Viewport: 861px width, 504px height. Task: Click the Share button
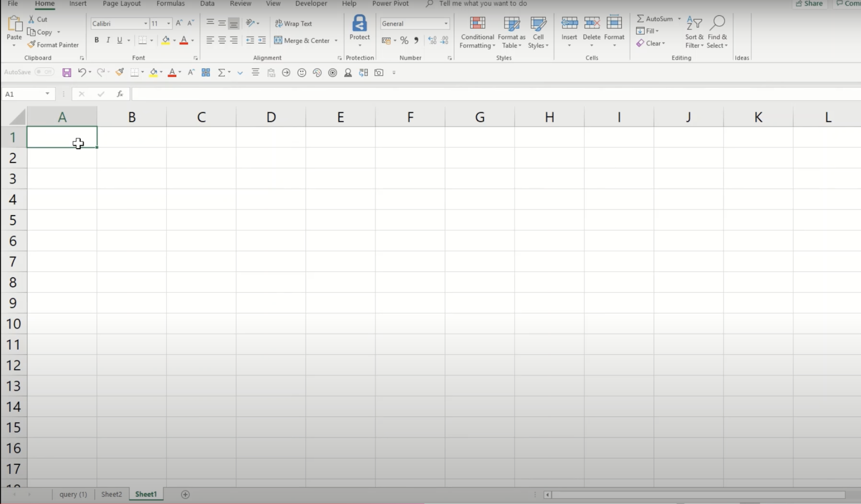pos(809,4)
